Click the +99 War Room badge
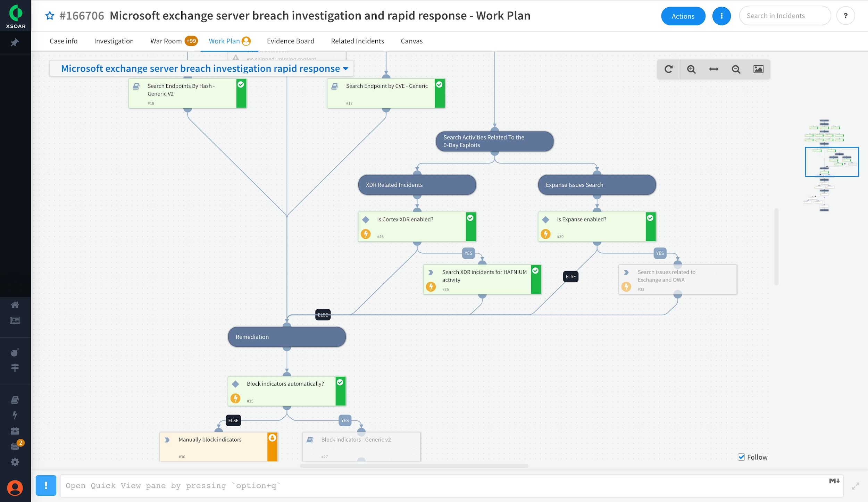 [191, 41]
